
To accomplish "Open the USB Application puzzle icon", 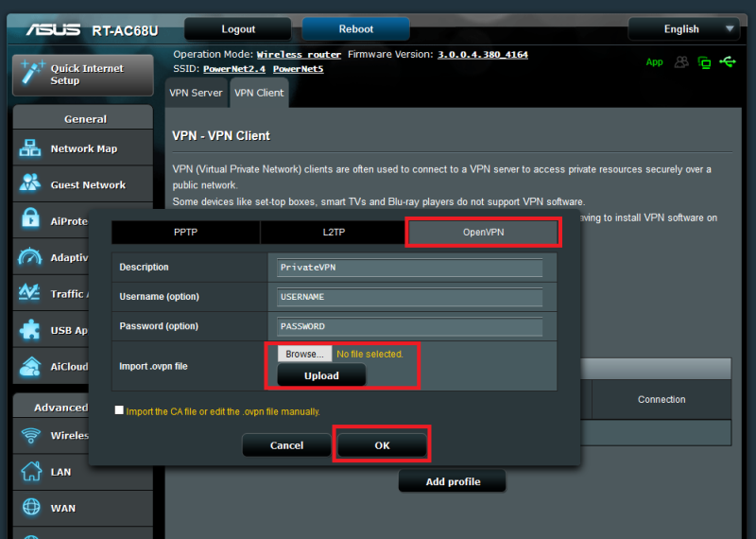I will tap(30, 330).
